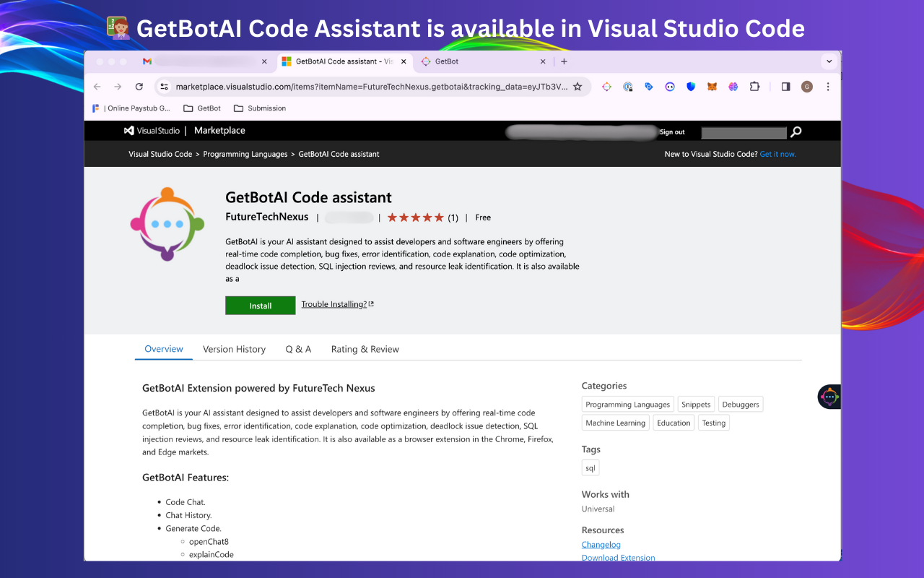Click the marketplace search input field

[x=744, y=132]
